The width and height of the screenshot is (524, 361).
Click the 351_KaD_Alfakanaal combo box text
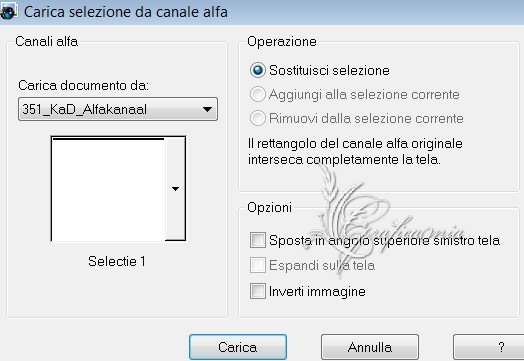(85, 110)
